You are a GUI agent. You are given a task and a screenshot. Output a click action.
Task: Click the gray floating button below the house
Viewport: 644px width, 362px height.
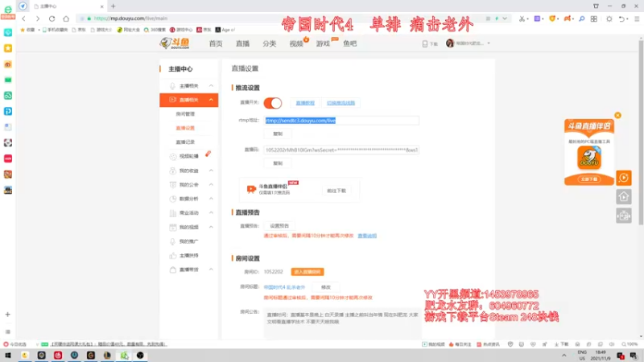(623, 216)
